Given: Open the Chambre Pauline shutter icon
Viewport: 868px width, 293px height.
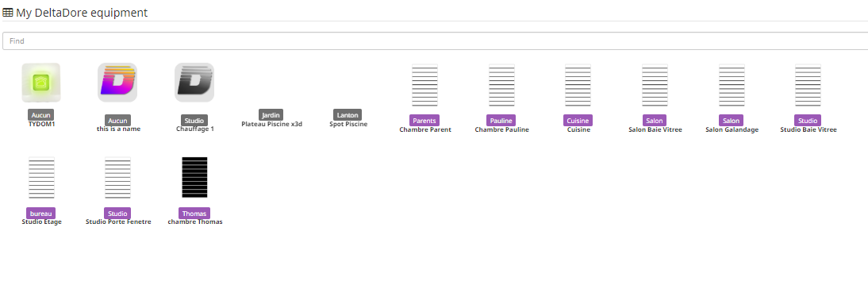Looking at the screenshot, I should [x=501, y=86].
